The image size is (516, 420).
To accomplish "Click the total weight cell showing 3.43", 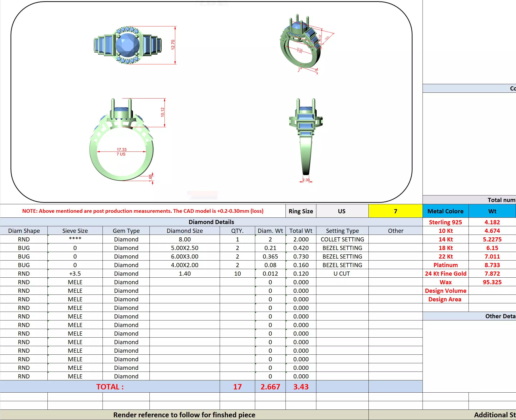I will (x=301, y=387).
